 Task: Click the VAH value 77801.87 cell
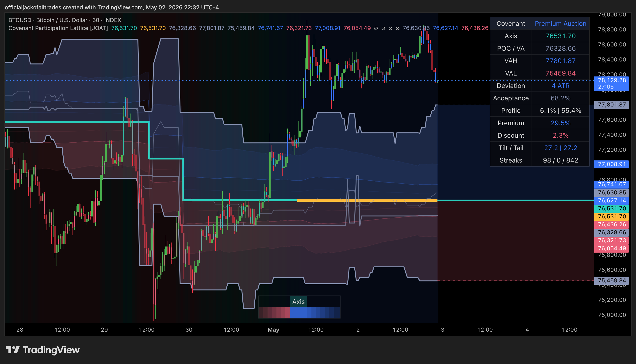[560, 61]
